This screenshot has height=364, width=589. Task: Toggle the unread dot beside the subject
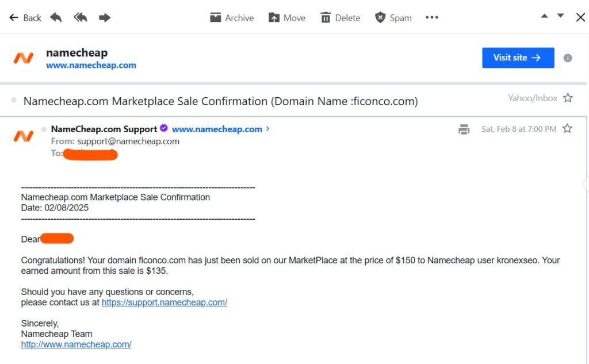14,101
